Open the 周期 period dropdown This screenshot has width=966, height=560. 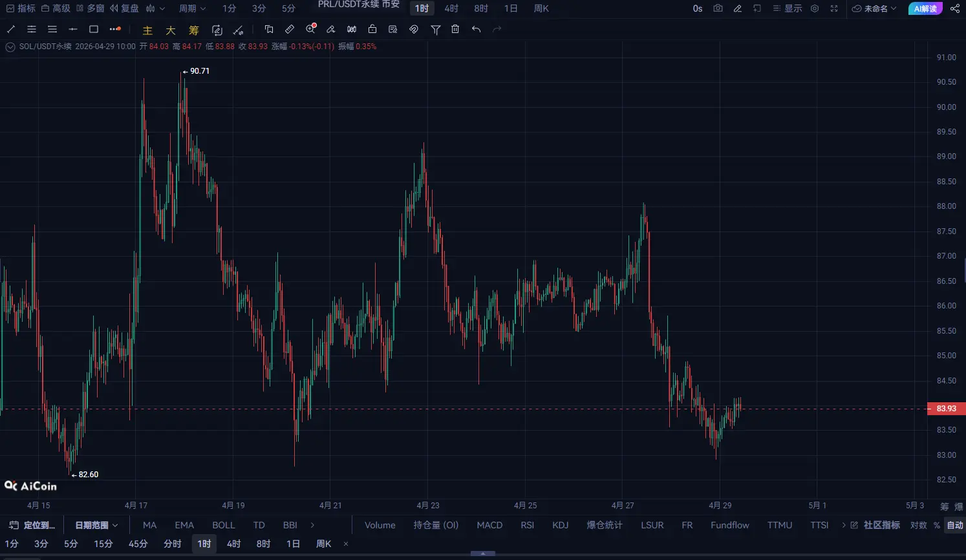pyautogui.click(x=193, y=8)
